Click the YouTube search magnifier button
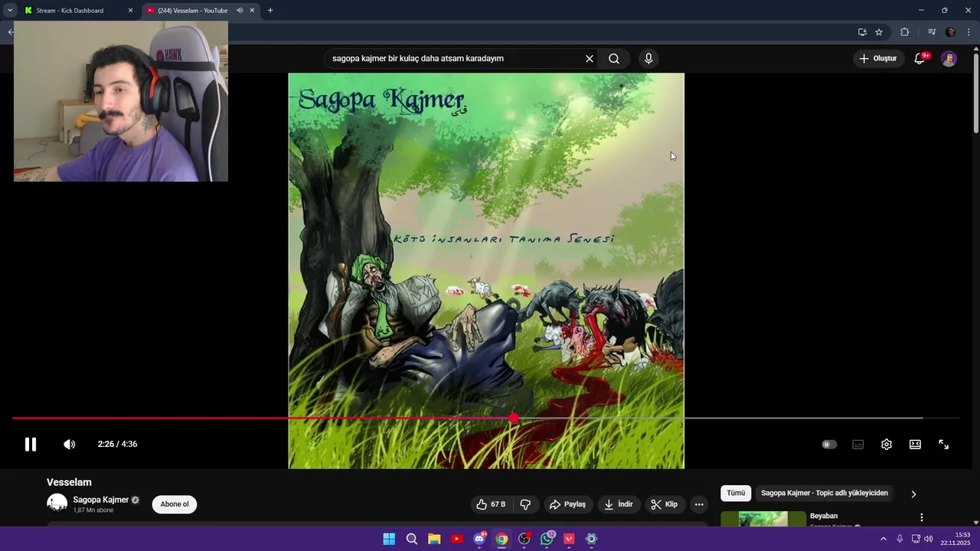This screenshot has height=551, width=980. (614, 59)
